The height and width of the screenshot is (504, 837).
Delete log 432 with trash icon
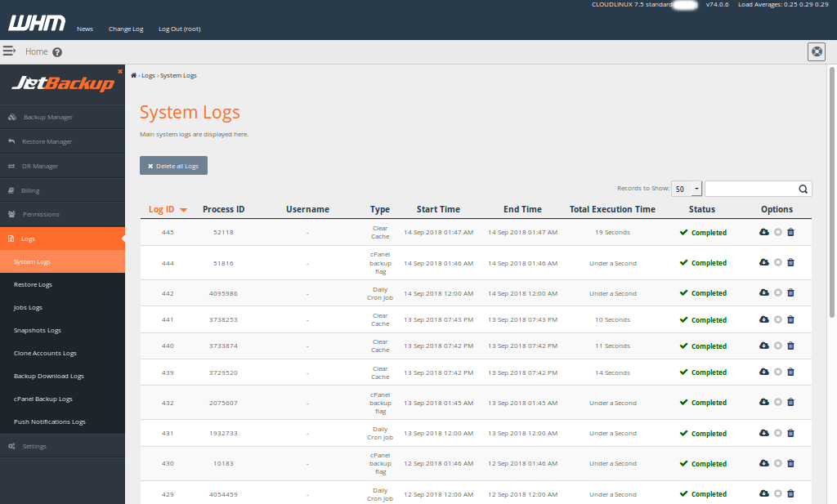[x=790, y=402]
